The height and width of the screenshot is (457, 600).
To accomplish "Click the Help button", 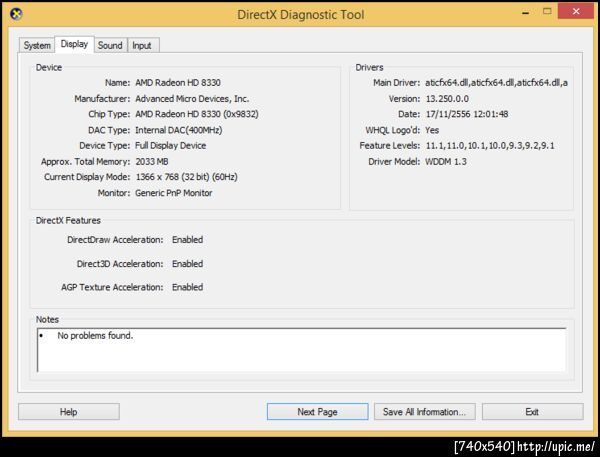I will [69, 412].
